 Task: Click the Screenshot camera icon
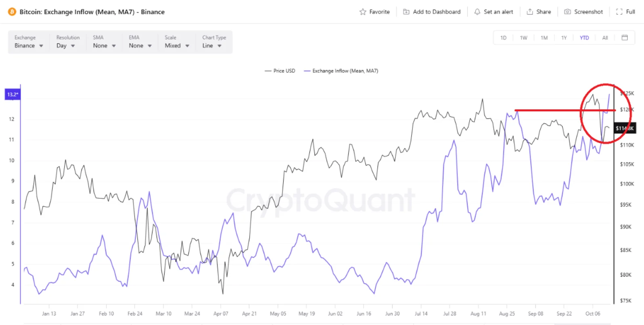567,12
